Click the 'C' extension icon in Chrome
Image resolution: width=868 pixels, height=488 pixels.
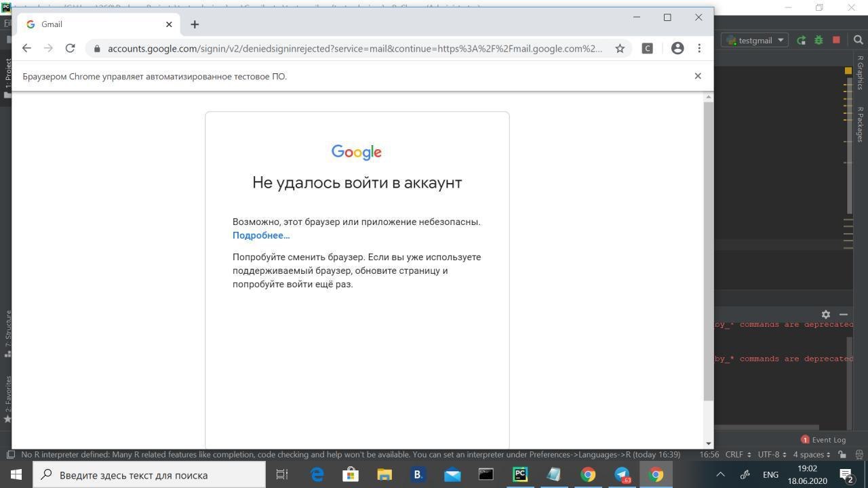(x=648, y=48)
